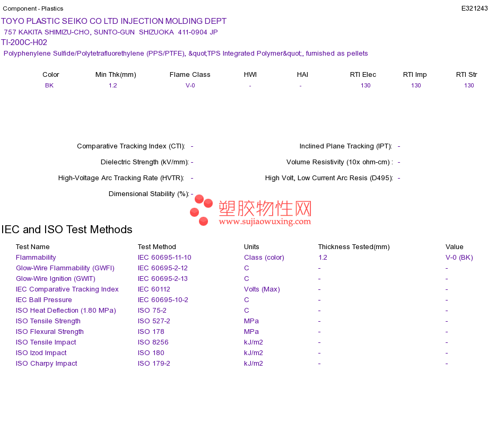504x424 pixels.
Task: Click the IEC 60695-10-2 test method
Action: [x=163, y=299]
